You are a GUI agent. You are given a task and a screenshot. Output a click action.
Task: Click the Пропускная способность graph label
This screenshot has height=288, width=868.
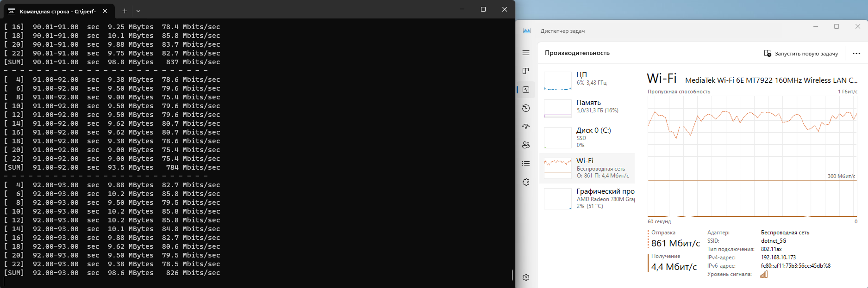click(x=679, y=92)
